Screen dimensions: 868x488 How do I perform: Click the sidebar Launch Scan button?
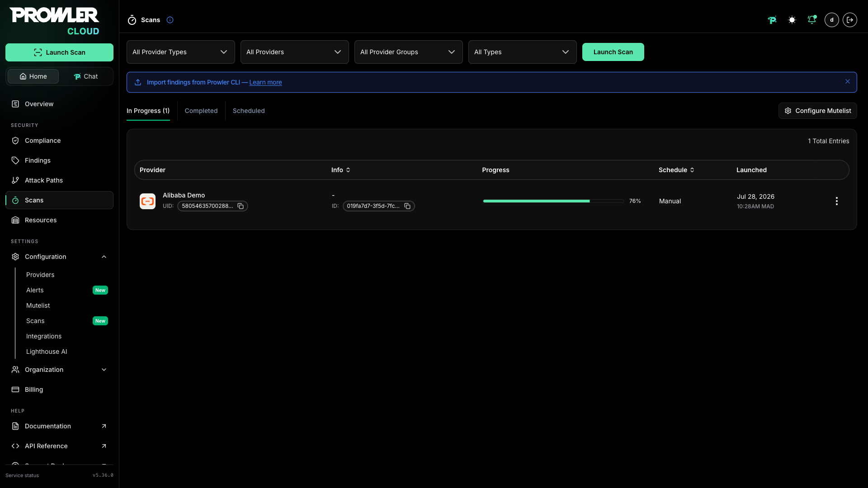(x=59, y=52)
